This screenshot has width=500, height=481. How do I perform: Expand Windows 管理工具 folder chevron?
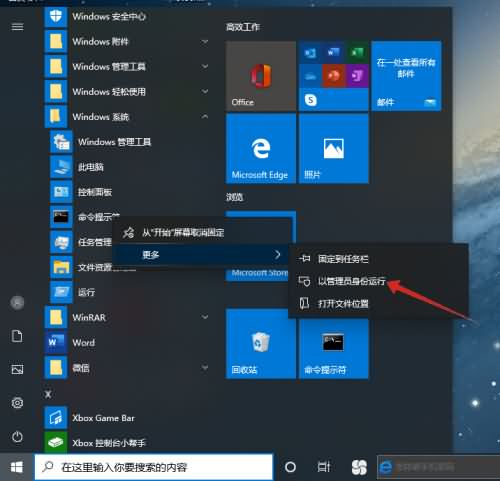click(205, 66)
